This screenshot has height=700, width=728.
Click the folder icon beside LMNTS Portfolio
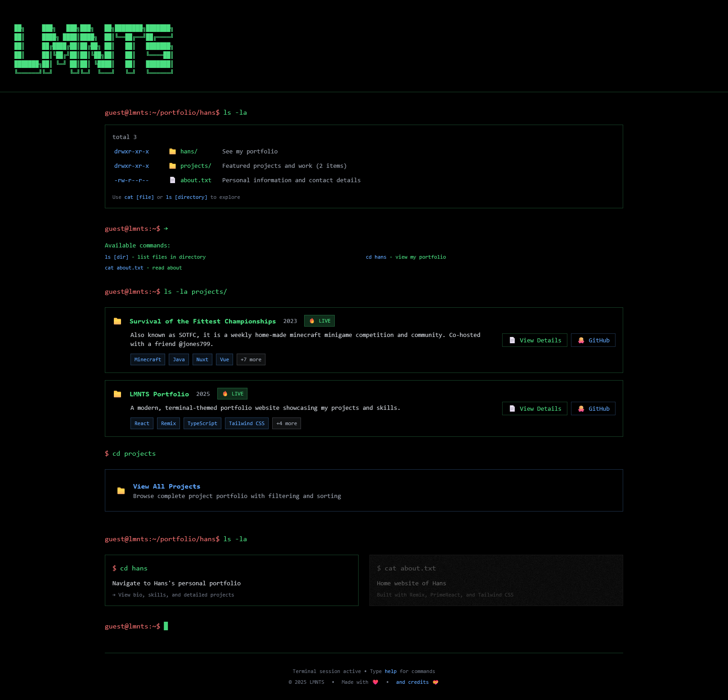[117, 394]
